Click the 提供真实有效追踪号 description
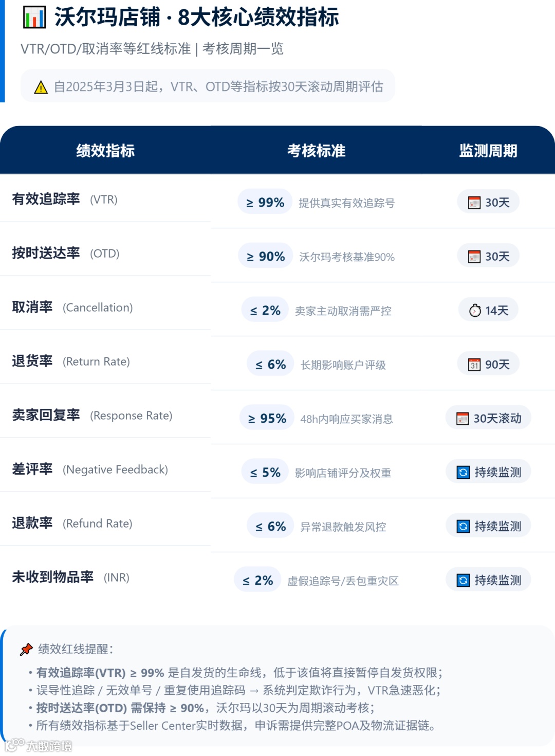This screenshot has height=756, width=555. [347, 203]
